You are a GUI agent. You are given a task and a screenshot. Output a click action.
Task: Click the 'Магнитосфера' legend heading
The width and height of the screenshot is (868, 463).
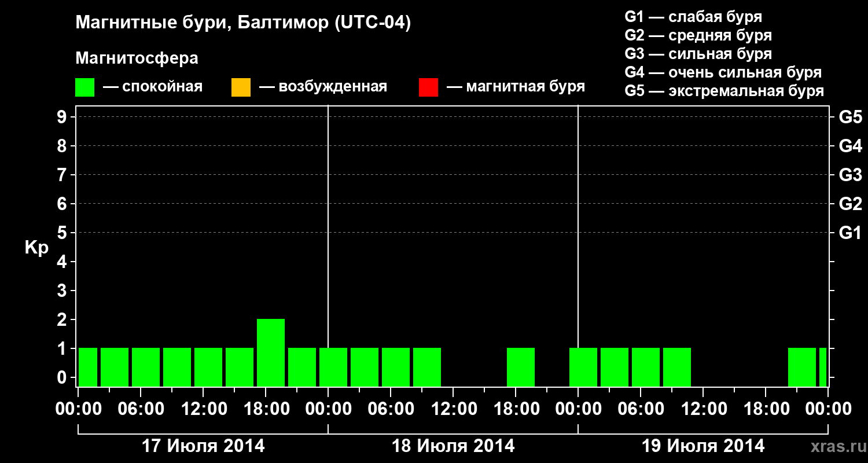pos(137,58)
